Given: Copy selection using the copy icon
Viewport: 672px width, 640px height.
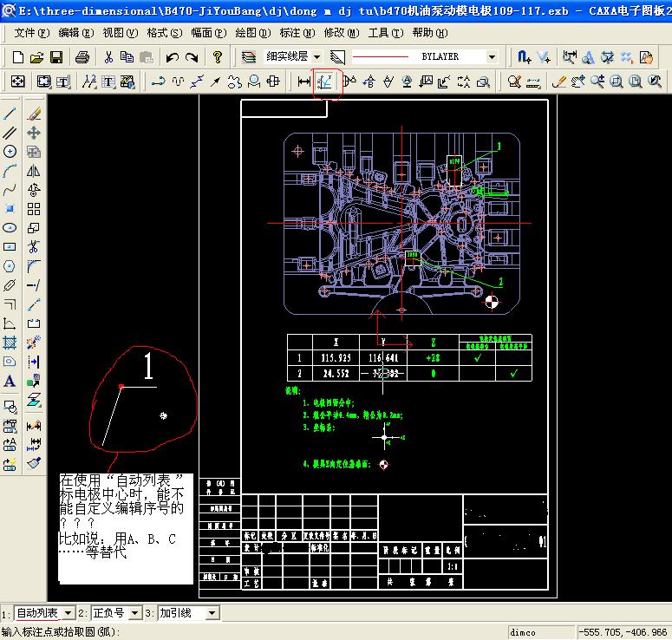Looking at the screenshot, I should (127, 57).
